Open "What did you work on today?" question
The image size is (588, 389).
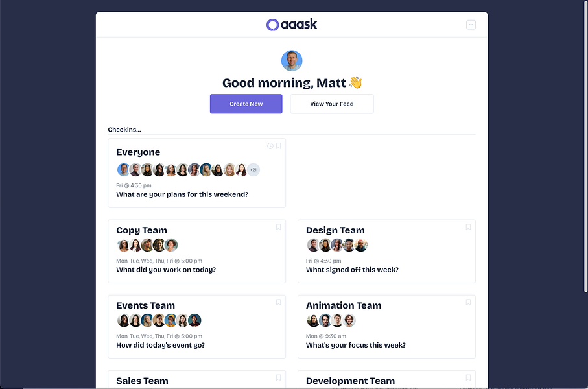click(166, 270)
